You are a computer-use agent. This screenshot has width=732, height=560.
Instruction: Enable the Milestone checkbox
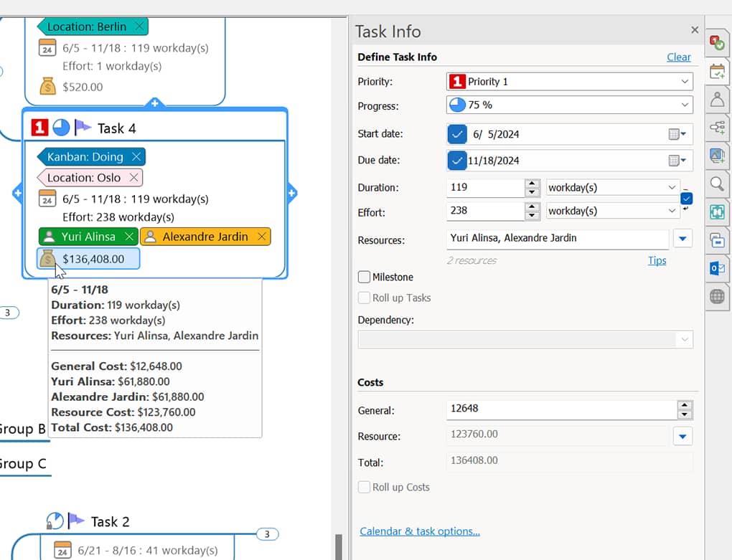(x=365, y=277)
